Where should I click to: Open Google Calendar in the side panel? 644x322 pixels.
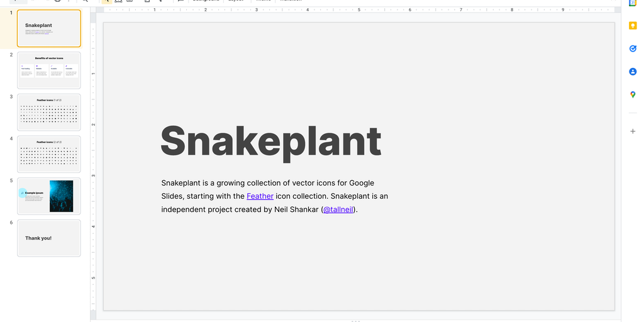[x=633, y=3]
